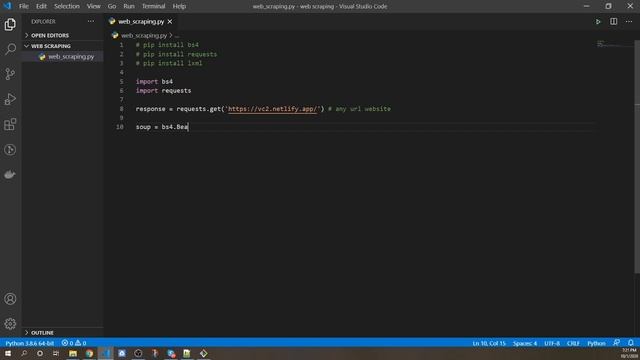Click line number 8 in the gutter

click(x=121, y=109)
